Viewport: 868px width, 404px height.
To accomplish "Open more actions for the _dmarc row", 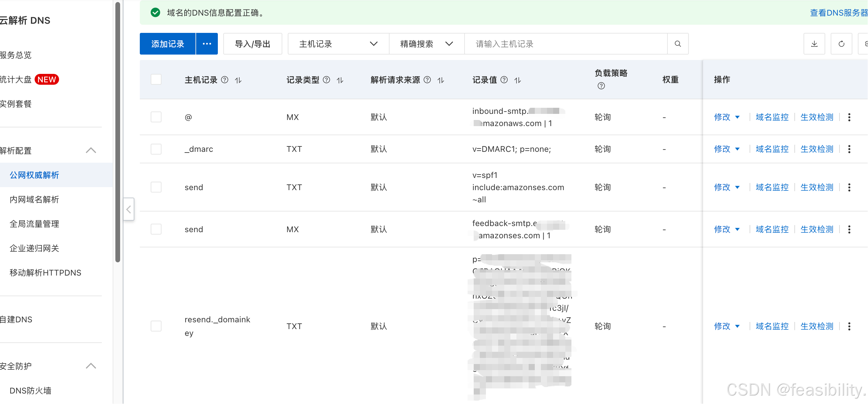I will coord(849,149).
